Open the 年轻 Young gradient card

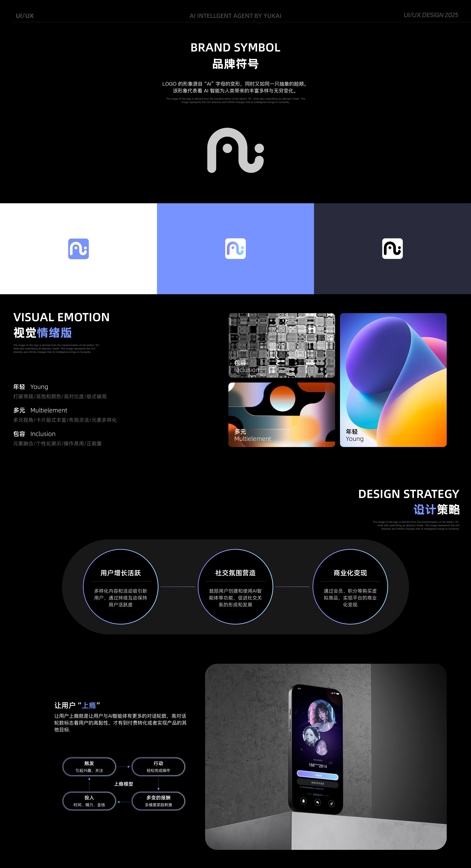(393, 380)
